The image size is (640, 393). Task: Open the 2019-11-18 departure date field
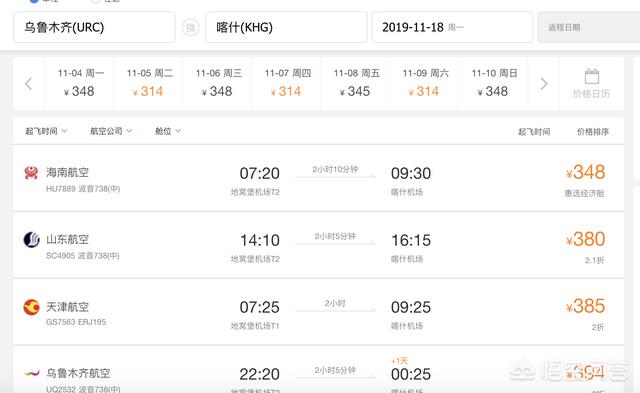click(x=452, y=27)
